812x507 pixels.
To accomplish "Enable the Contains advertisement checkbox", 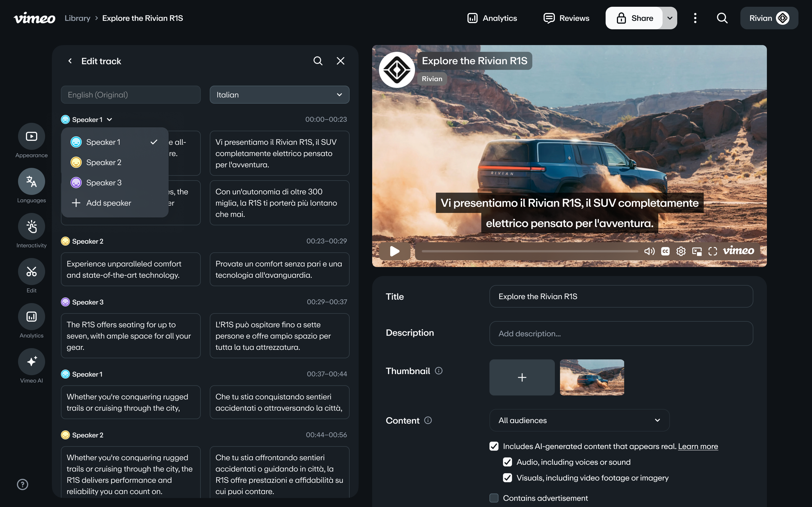I will coord(494,498).
